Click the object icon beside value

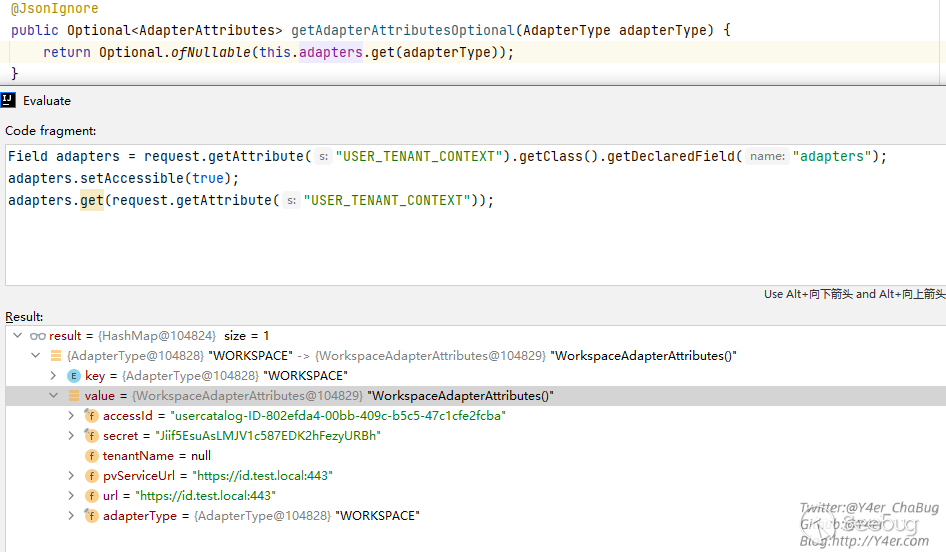pyautogui.click(x=74, y=395)
